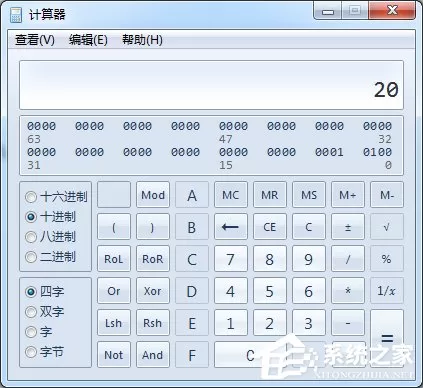The height and width of the screenshot is (388, 423).
Task: Click the 0001 bit group
Action: [x=329, y=152]
